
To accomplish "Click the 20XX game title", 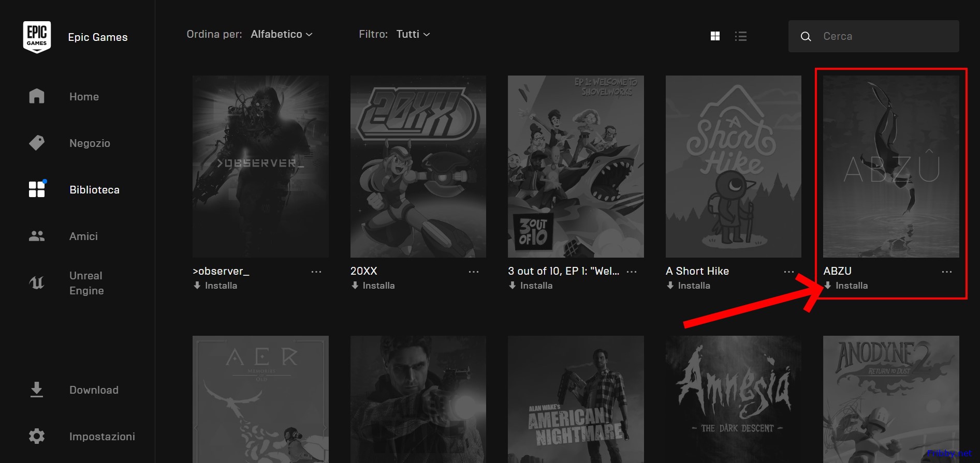I will click(x=364, y=271).
